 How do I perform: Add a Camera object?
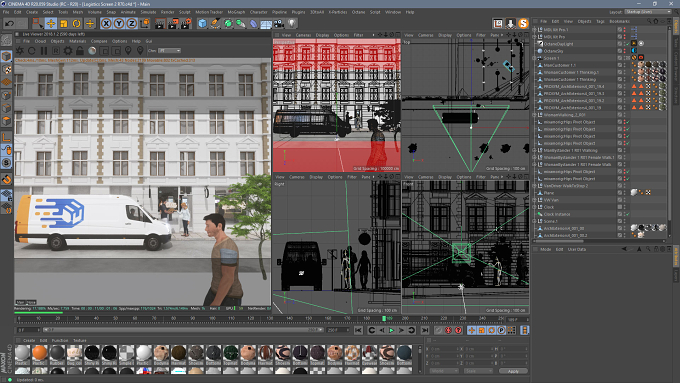pos(279,23)
